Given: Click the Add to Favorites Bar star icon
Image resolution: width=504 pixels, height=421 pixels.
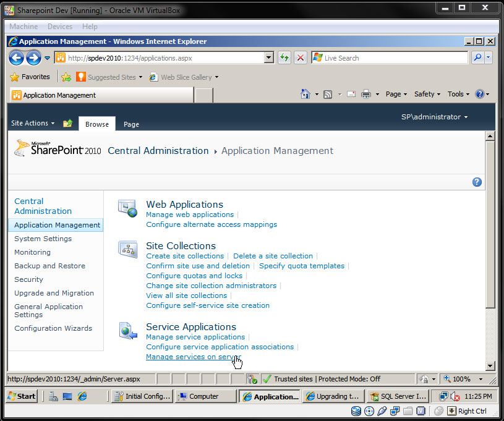Looking at the screenshot, I should (x=66, y=77).
